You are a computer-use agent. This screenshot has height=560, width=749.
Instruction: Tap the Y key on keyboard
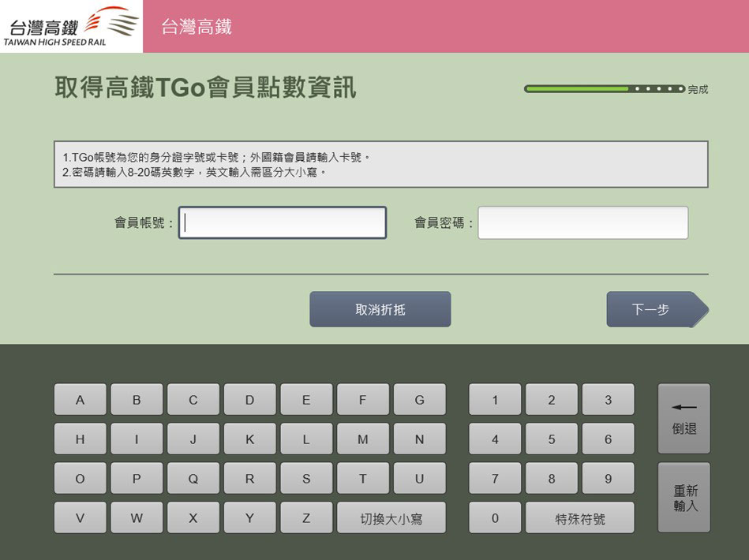(x=250, y=517)
